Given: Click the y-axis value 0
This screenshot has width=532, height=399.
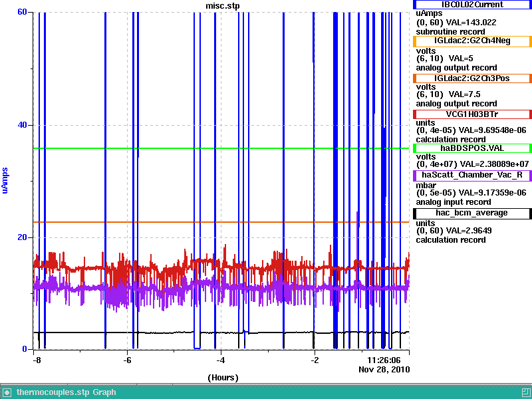Looking at the screenshot, I should pos(25,349).
